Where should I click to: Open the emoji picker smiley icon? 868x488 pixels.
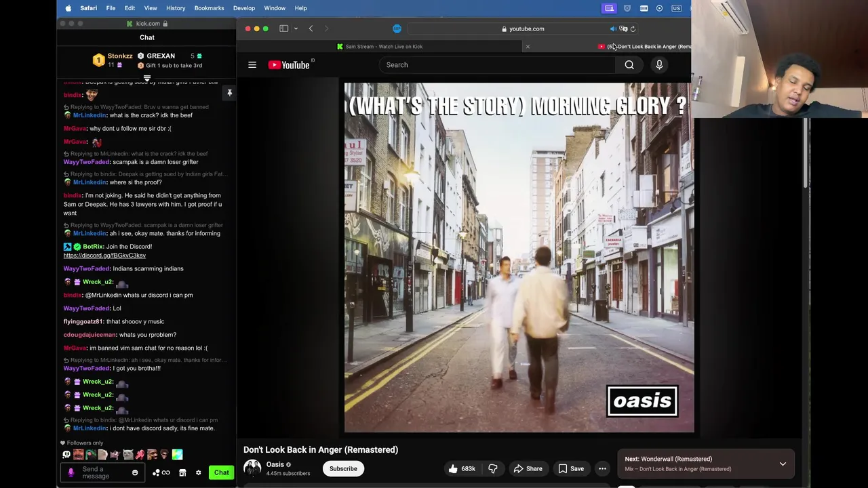point(135,472)
